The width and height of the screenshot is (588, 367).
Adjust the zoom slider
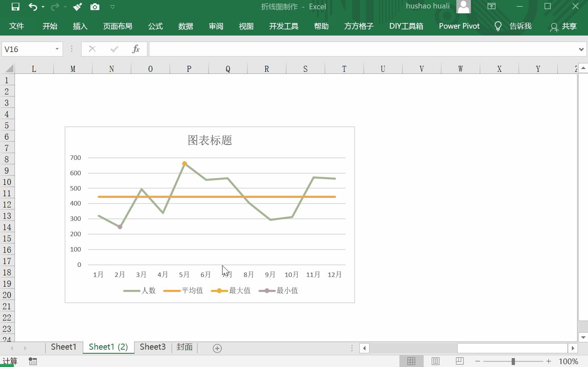[x=512, y=361]
